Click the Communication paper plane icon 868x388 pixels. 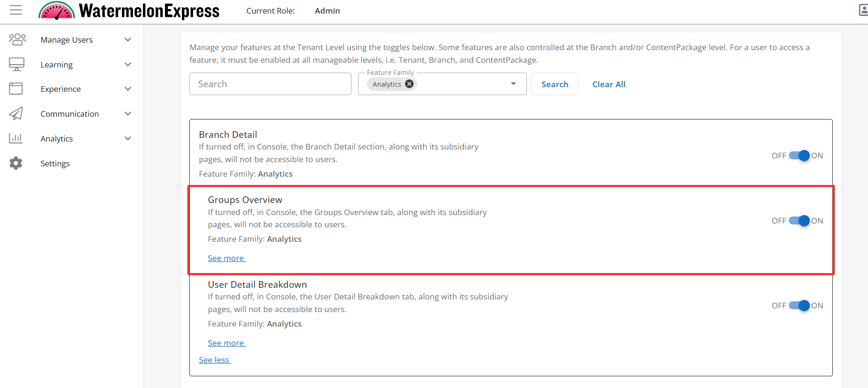coord(16,113)
